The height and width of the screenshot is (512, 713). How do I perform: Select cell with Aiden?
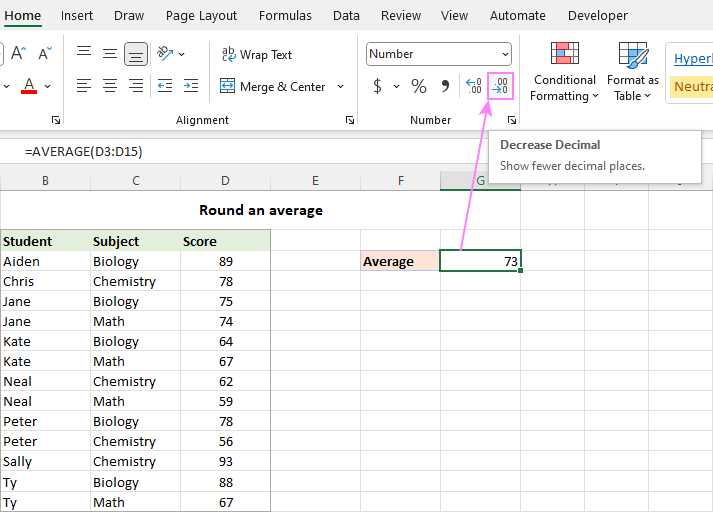pyautogui.click(x=45, y=261)
